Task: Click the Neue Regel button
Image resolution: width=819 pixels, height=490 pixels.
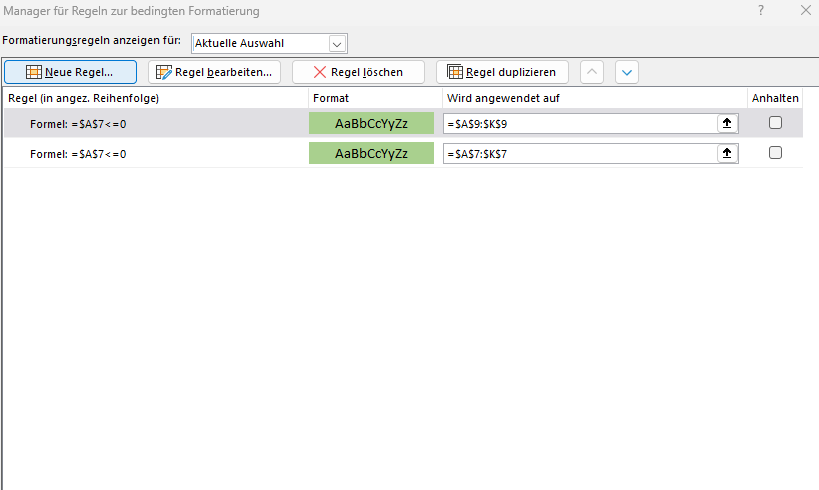Action: 71,72
